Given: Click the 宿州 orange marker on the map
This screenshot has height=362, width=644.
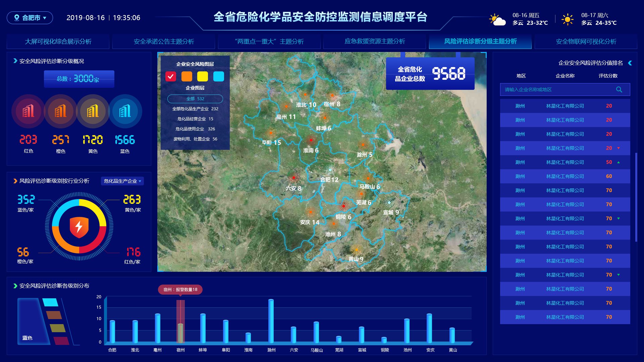Looking at the screenshot, I should [x=332, y=95].
